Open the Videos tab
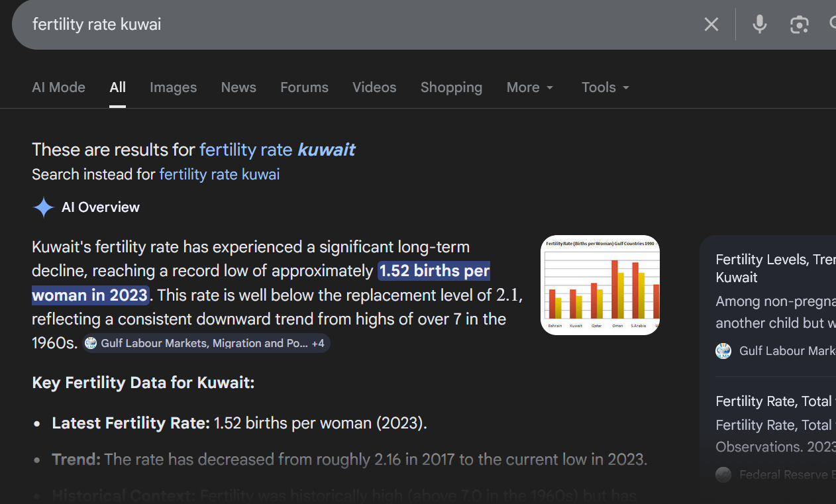836x504 pixels. (374, 87)
